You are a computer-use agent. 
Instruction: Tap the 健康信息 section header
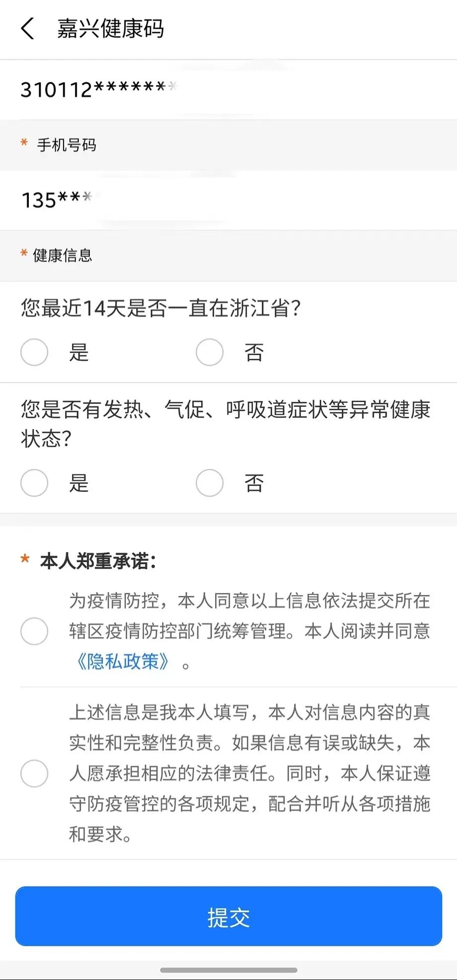63,256
